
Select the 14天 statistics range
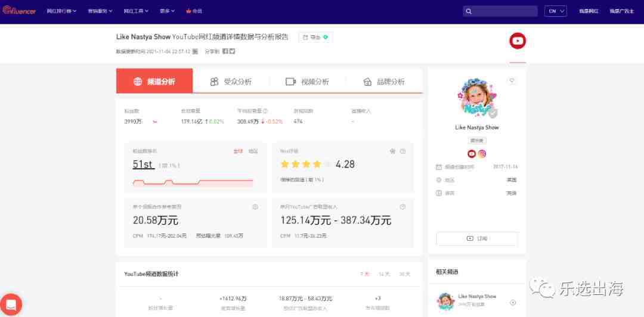point(385,274)
